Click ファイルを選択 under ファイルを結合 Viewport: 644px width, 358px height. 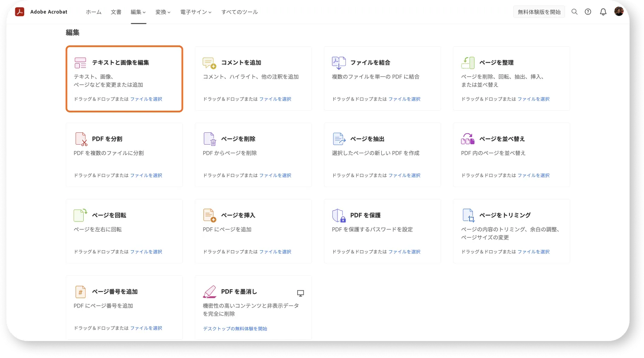(x=404, y=99)
